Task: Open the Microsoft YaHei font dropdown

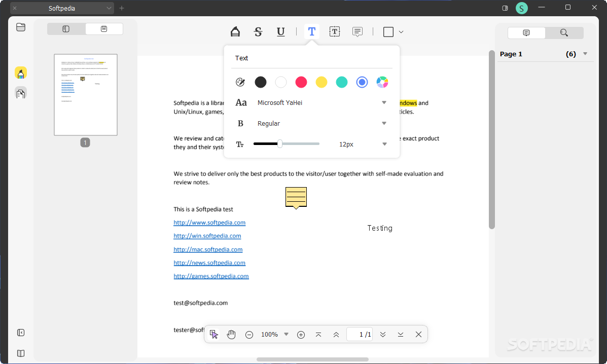Action: pyautogui.click(x=322, y=102)
